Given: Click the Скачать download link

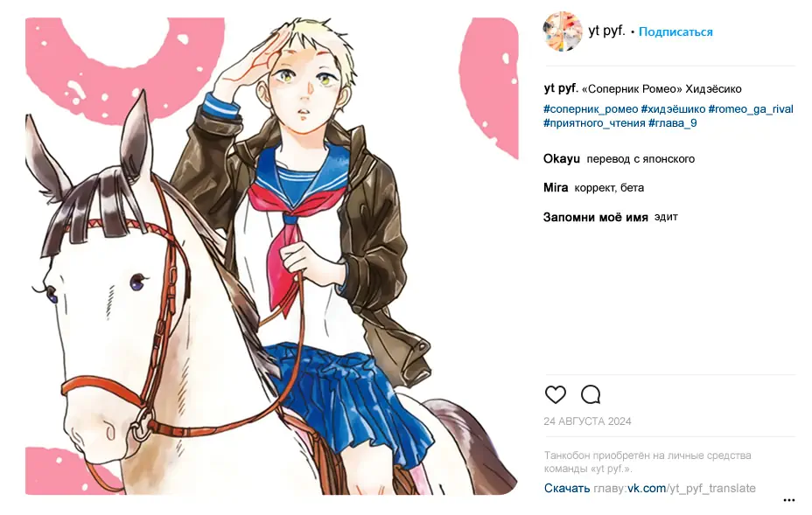Looking at the screenshot, I should point(566,488).
